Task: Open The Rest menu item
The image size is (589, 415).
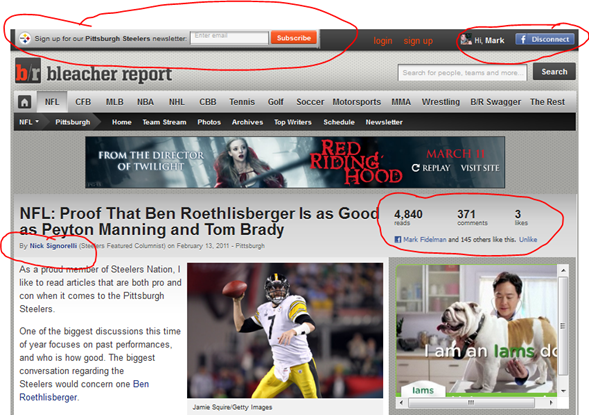Action: coord(547,102)
